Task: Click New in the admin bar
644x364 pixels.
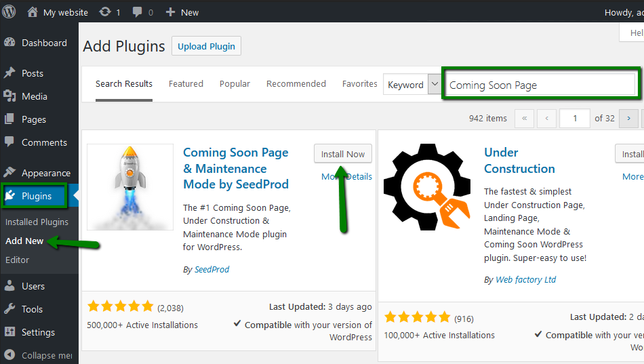Action: (190, 12)
